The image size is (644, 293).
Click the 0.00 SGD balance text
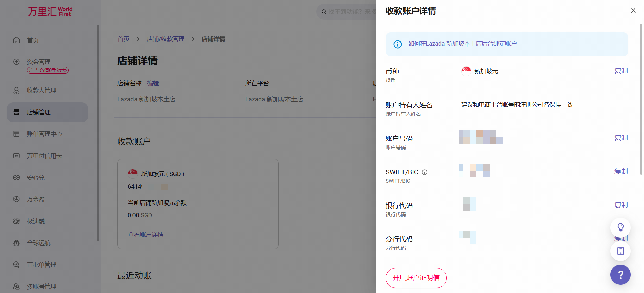(x=140, y=215)
